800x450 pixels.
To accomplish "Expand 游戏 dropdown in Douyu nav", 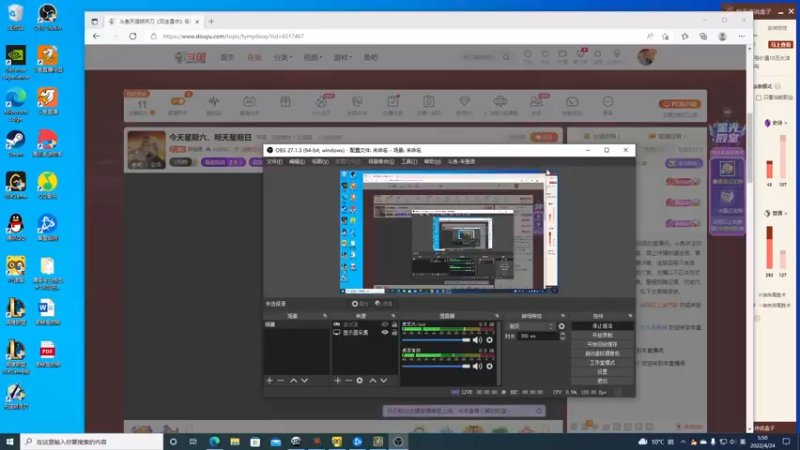I will 343,57.
